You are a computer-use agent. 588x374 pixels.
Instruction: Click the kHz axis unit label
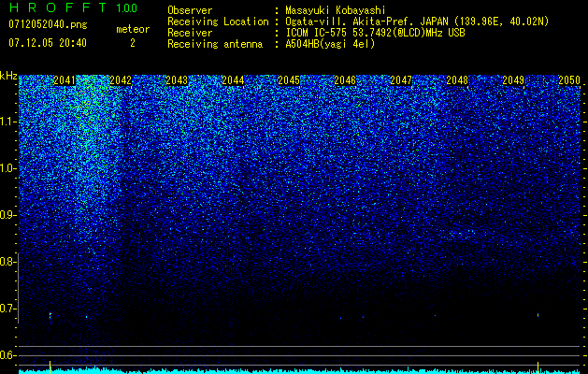coord(8,76)
